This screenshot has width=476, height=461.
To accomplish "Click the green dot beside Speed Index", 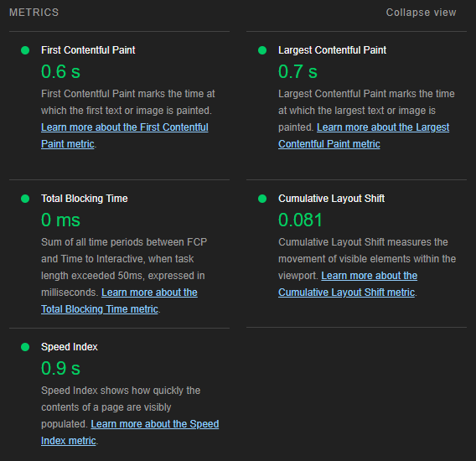I will click(x=25, y=347).
